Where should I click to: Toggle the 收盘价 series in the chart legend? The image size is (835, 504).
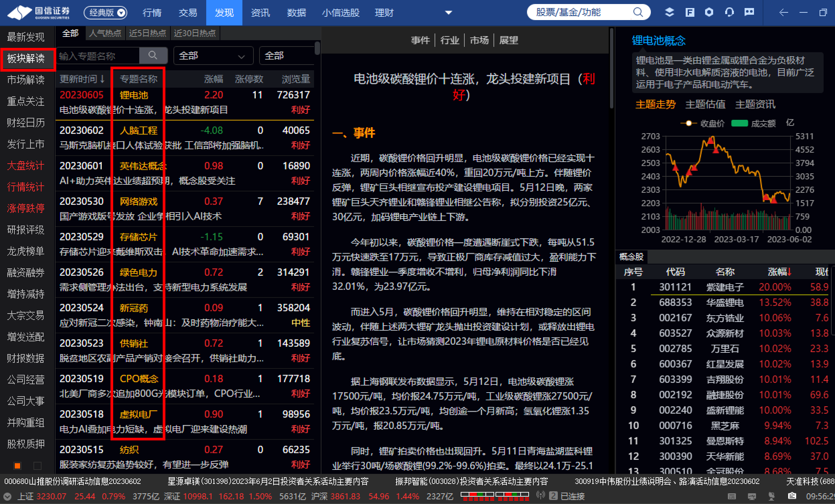click(x=703, y=123)
